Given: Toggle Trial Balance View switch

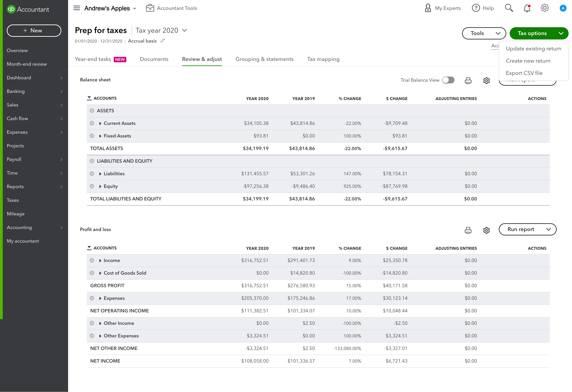Looking at the screenshot, I should [448, 80].
